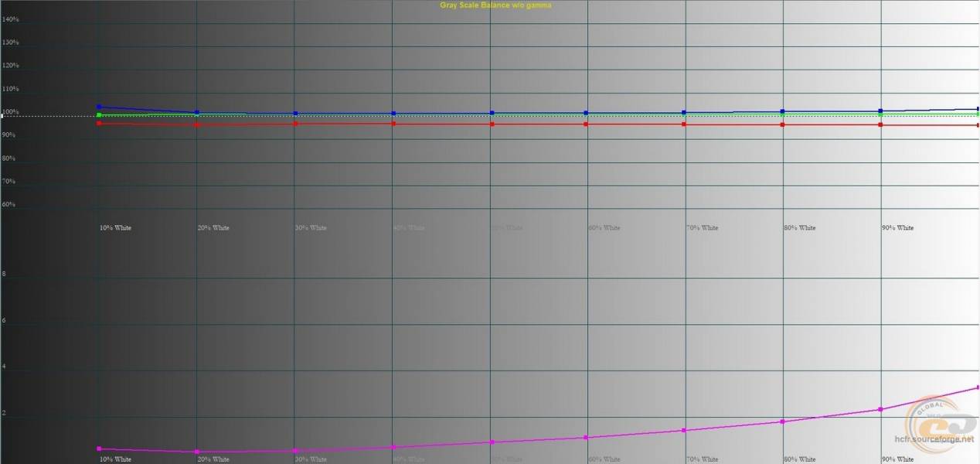Click the 130% vertical axis label

coord(12,43)
